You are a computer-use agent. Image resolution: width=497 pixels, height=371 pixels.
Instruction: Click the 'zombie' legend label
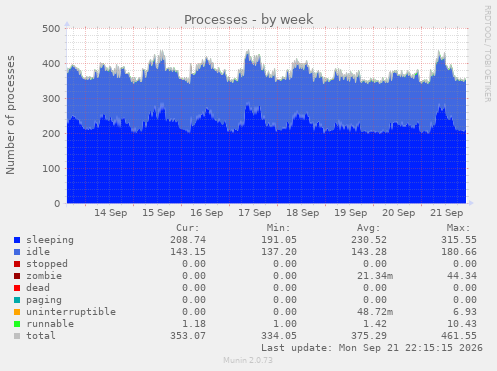tap(44, 276)
